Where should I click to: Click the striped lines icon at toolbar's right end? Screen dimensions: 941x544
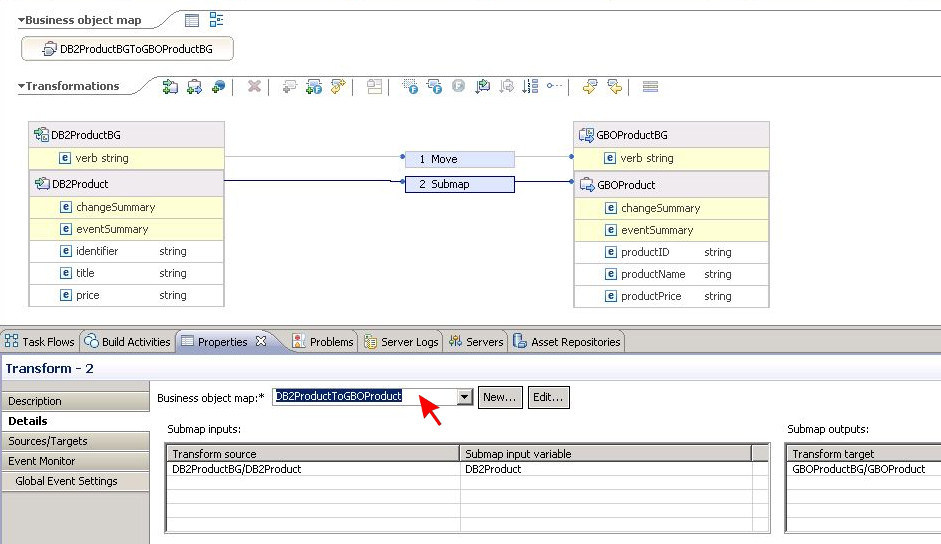[650, 87]
